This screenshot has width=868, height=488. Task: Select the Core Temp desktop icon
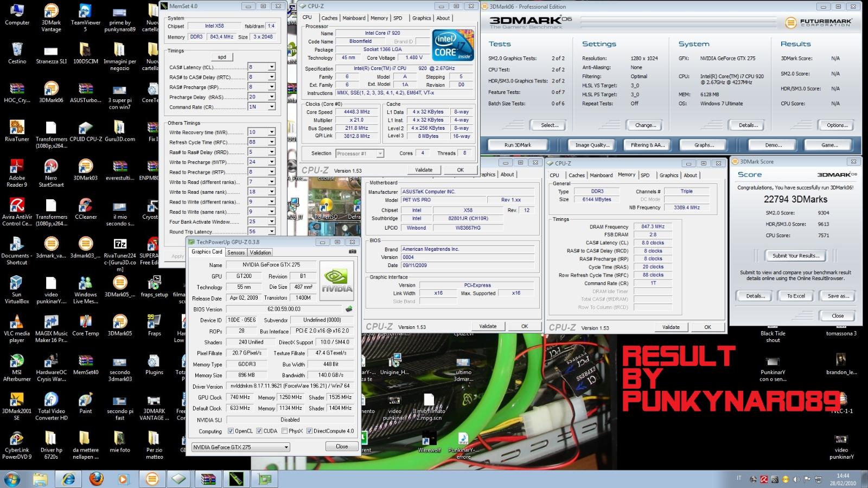pos(85,325)
